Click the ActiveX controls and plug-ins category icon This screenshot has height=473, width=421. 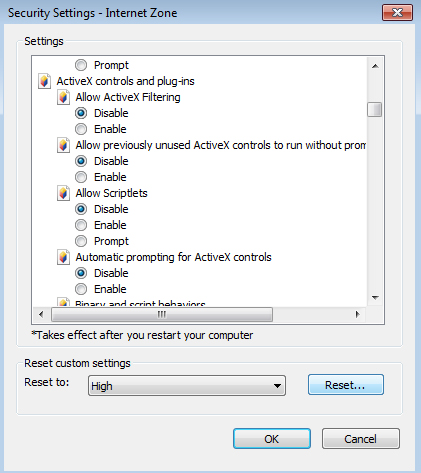(44, 81)
